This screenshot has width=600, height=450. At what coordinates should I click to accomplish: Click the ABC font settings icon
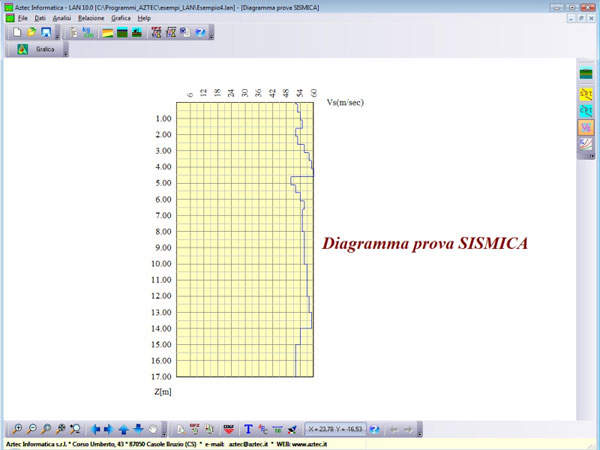(263, 429)
